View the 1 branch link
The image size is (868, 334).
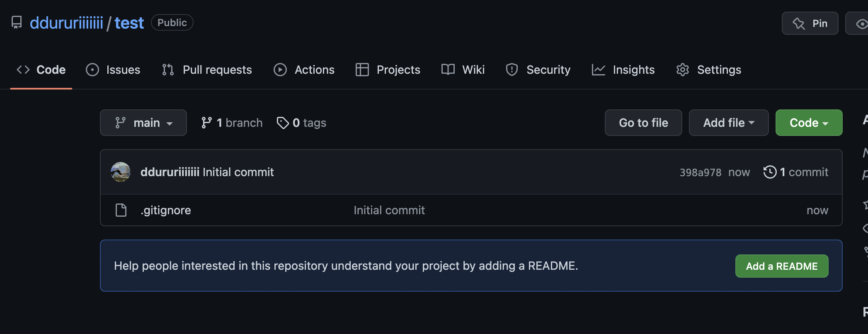tap(232, 123)
